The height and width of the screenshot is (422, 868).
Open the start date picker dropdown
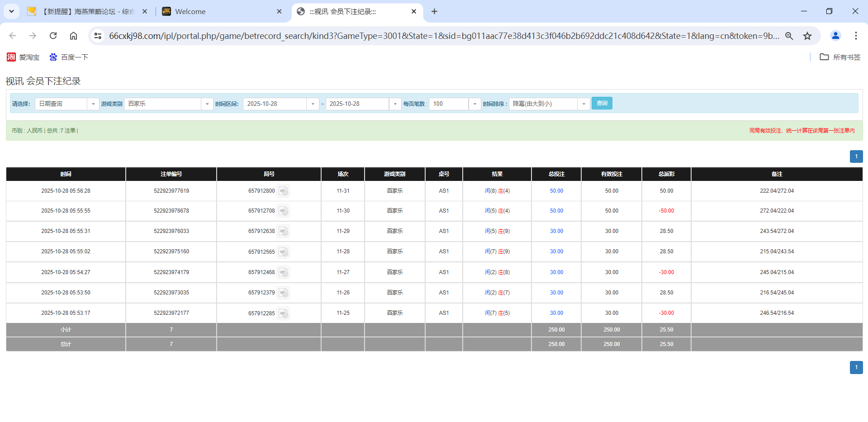(313, 104)
